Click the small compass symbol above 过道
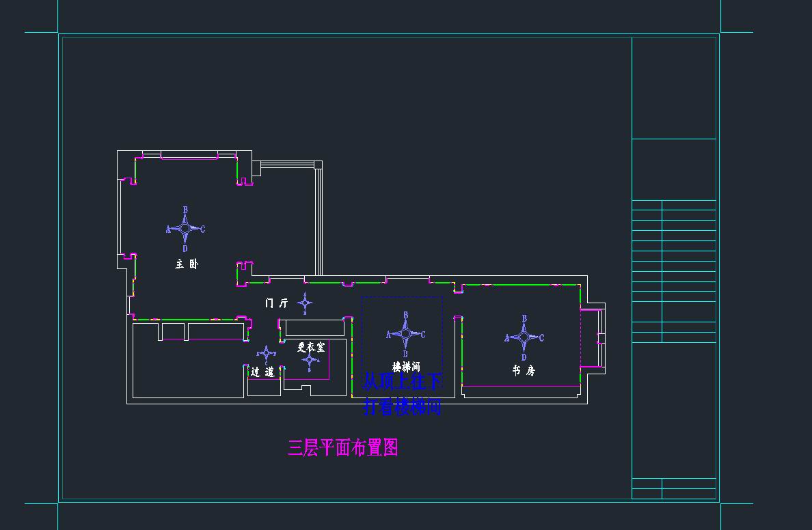The image size is (812, 530). coord(266,354)
